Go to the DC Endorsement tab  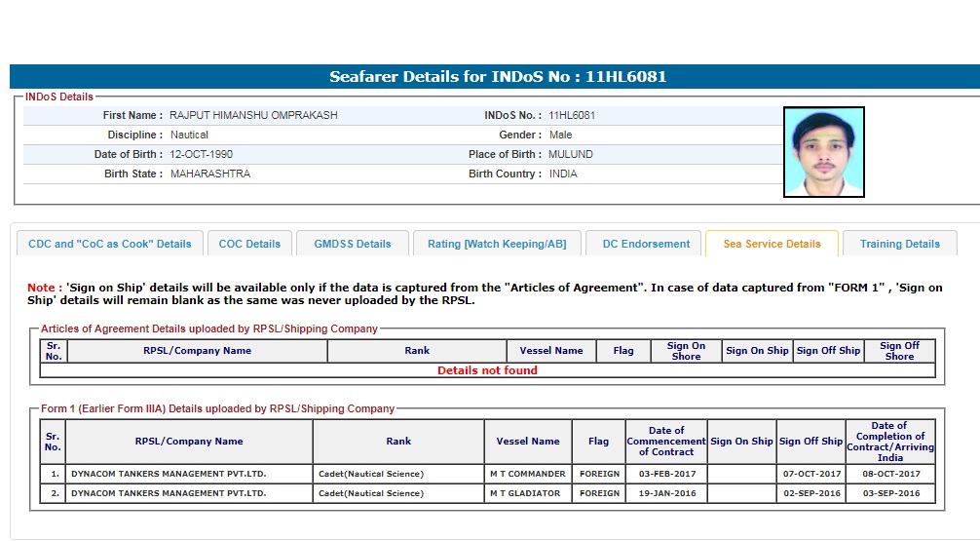[x=646, y=244]
